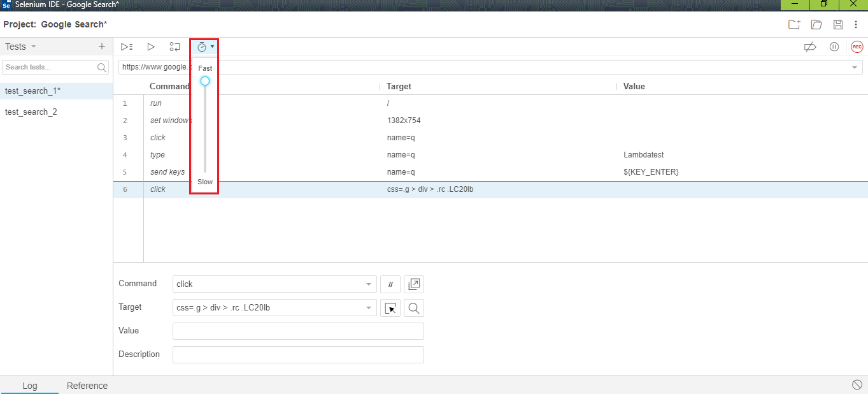The height and width of the screenshot is (415, 868).
Task: Click the Description input field
Action: [298, 354]
